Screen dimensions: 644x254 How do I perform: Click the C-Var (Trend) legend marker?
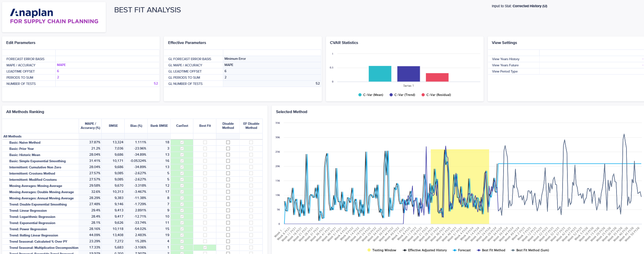pos(391,95)
